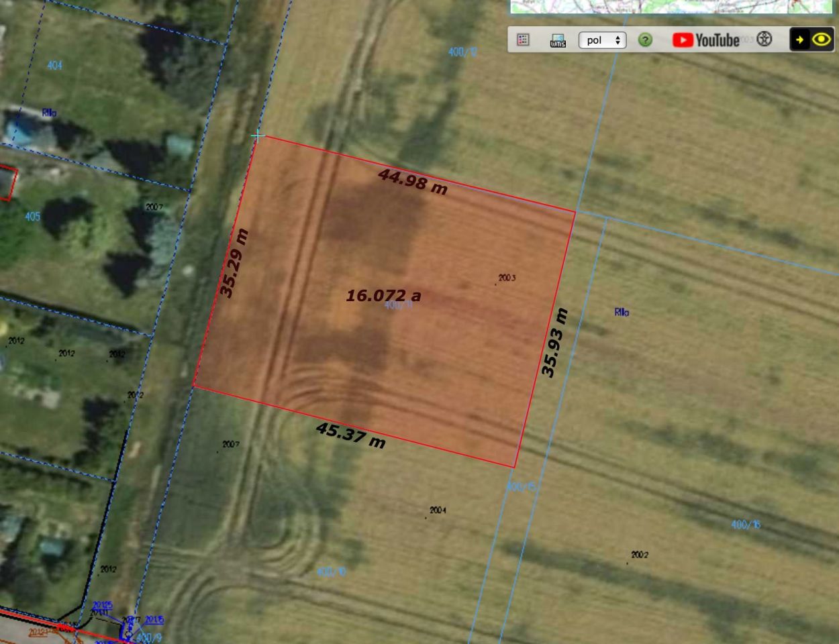Select parcel label 400/16
839x644 pixels.
(x=746, y=525)
